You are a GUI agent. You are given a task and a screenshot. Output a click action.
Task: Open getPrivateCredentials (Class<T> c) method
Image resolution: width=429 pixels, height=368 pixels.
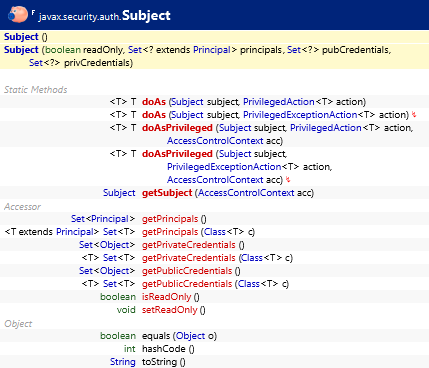coord(189,258)
